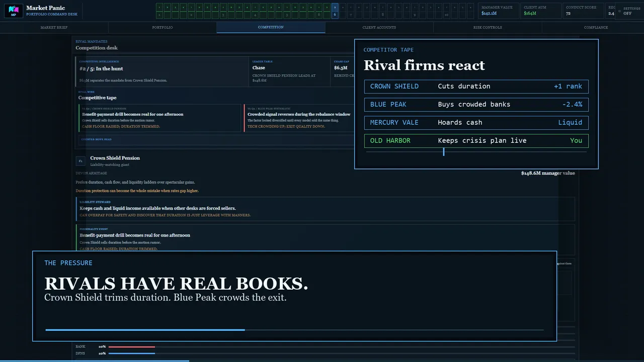Viewport: 644px width, 362px height.
Task: Click the #1 rank badge beside Crown Shield Pension
Action: pyautogui.click(x=80, y=161)
